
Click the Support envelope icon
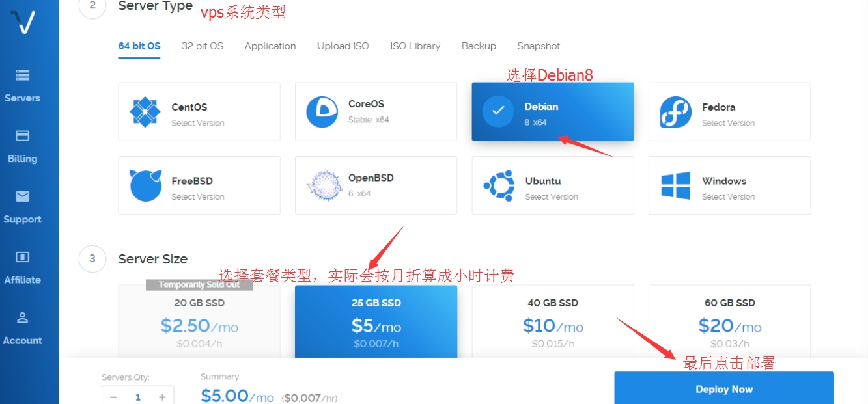click(22, 196)
